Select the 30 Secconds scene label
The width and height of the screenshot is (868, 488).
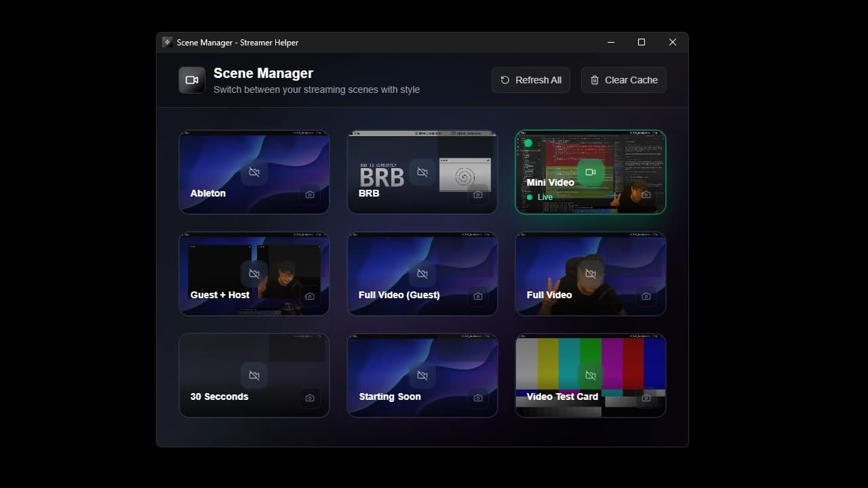(x=219, y=396)
